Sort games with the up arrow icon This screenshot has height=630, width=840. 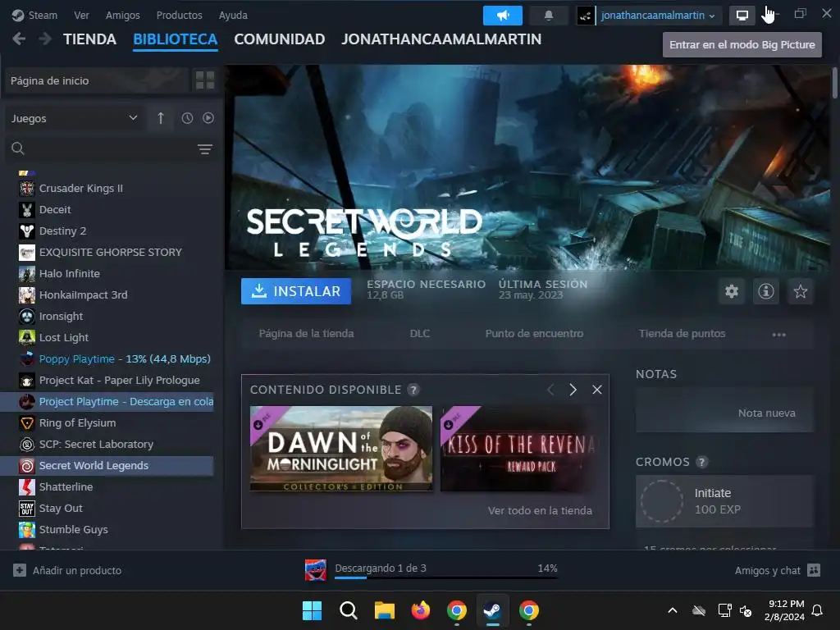tap(161, 118)
